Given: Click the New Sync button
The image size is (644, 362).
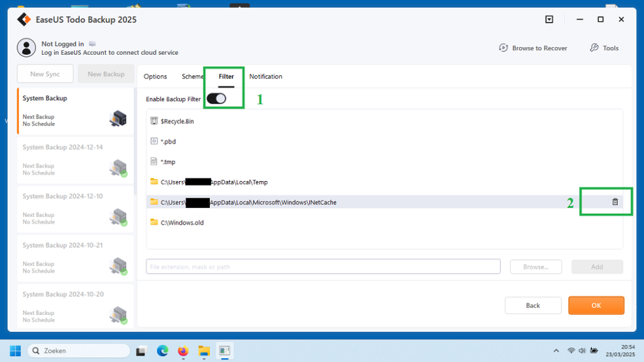Looking at the screenshot, I should [x=45, y=74].
